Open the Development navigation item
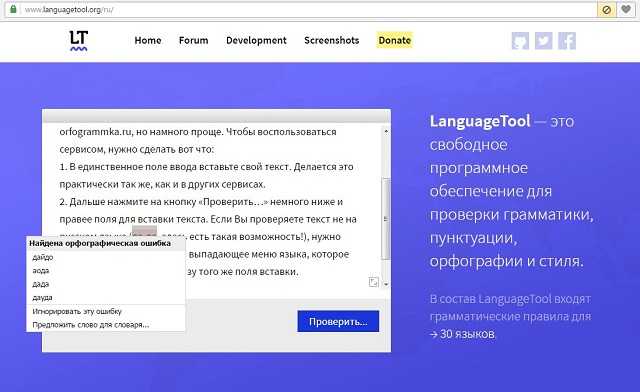 256,40
